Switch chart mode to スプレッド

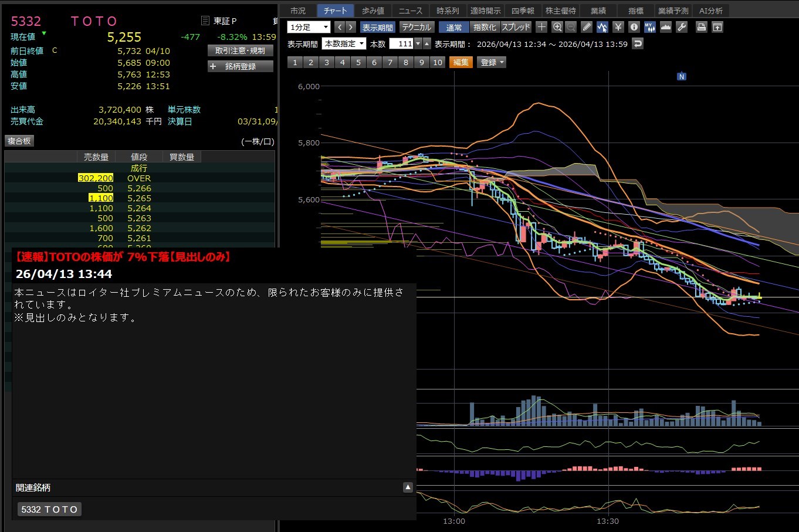pyautogui.click(x=516, y=27)
